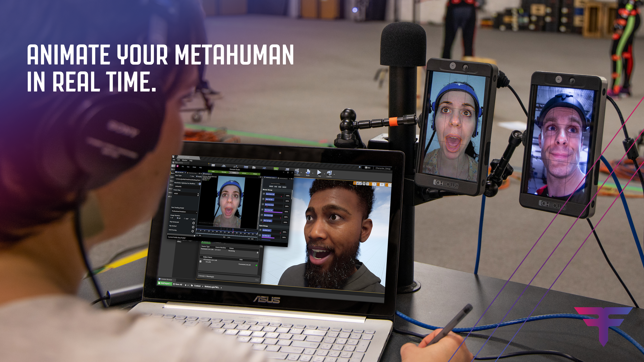Click the MotionLogicFWLL breadcrumb folder
The height and width of the screenshot is (362, 644).
(212, 287)
